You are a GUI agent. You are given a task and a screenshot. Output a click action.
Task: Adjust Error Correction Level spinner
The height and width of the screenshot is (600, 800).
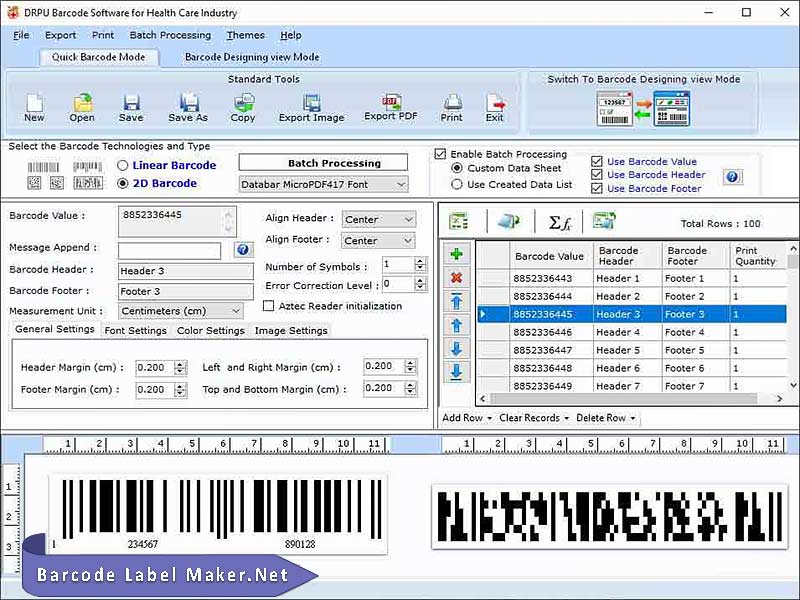click(420, 284)
